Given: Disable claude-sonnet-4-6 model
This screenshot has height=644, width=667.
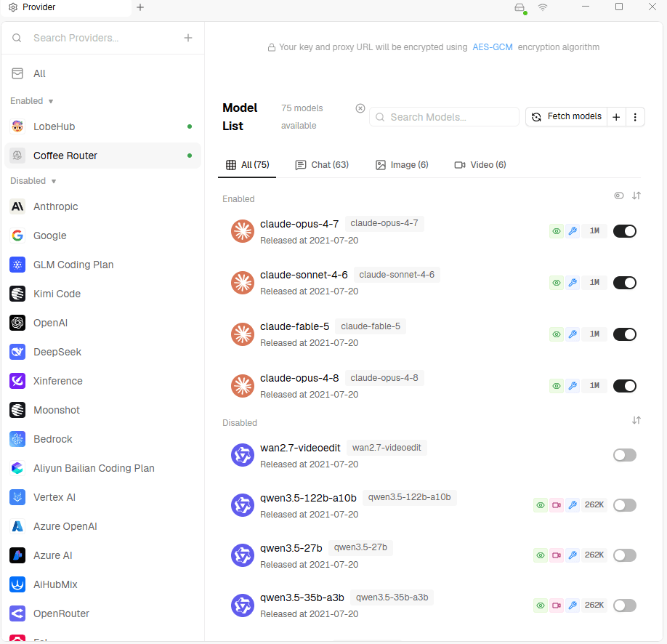Looking at the screenshot, I should tap(624, 283).
